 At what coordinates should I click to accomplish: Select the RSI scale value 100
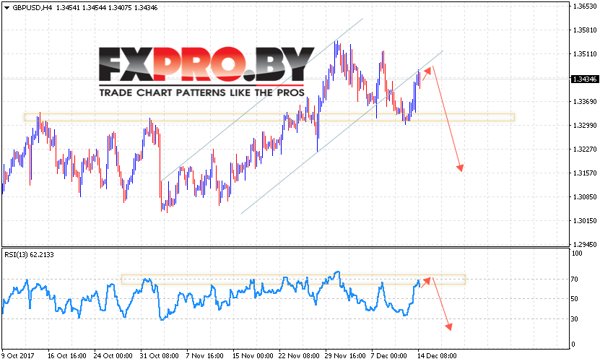click(x=577, y=253)
